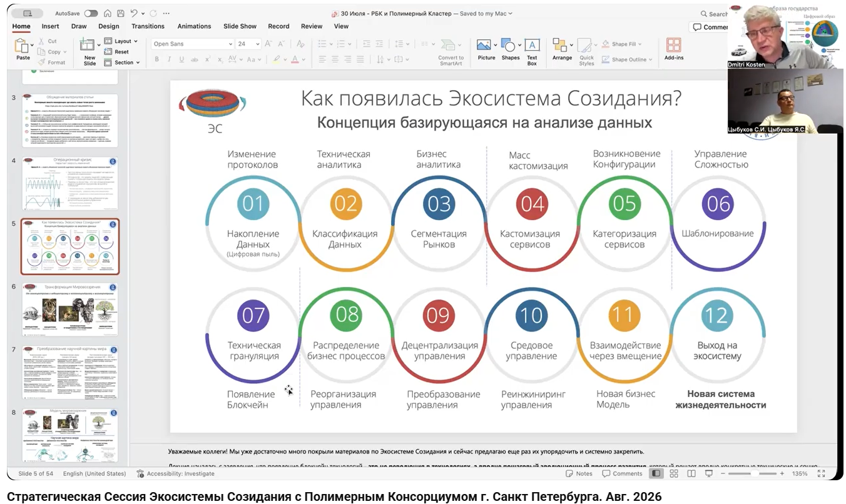Toggle the AutoSave switch
This screenshot has width=846, height=504.
click(91, 13)
